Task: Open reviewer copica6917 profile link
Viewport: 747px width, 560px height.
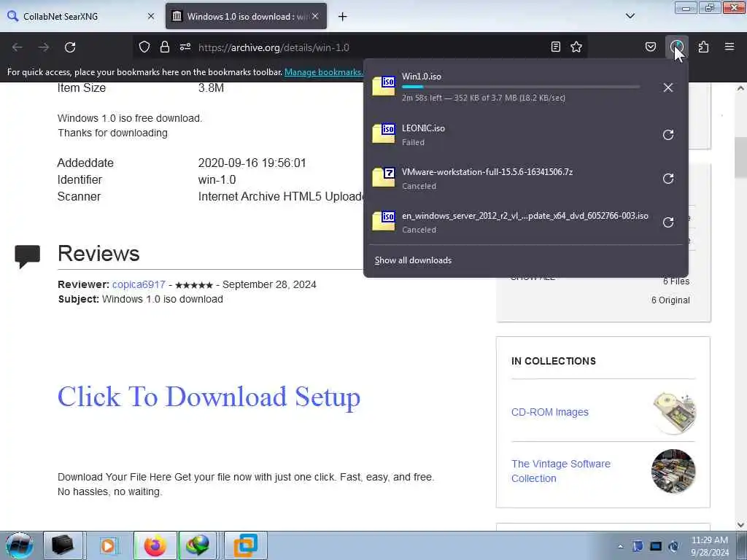Action: 139,284
